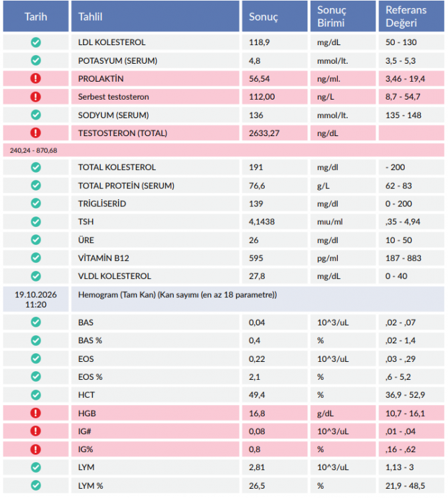The width and height of the screenshot is (448, 498).
Task: Click the Sonuç column header
Action: point(275,16)
